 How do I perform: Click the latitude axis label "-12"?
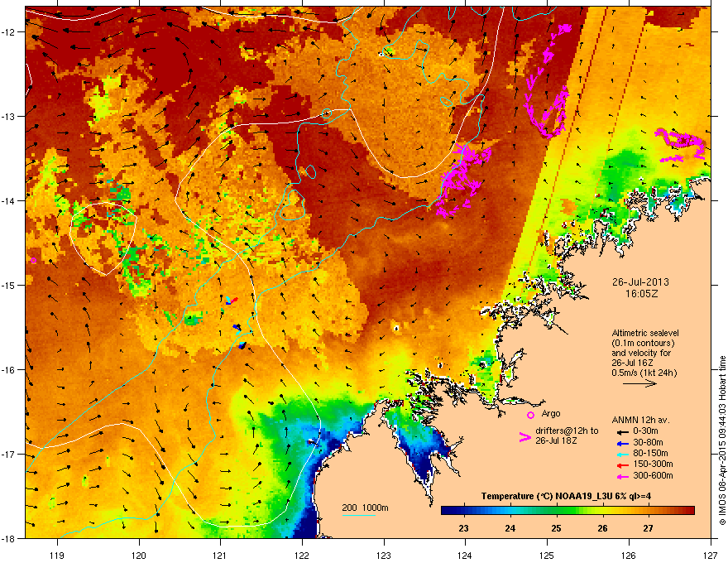coord(9,32)
